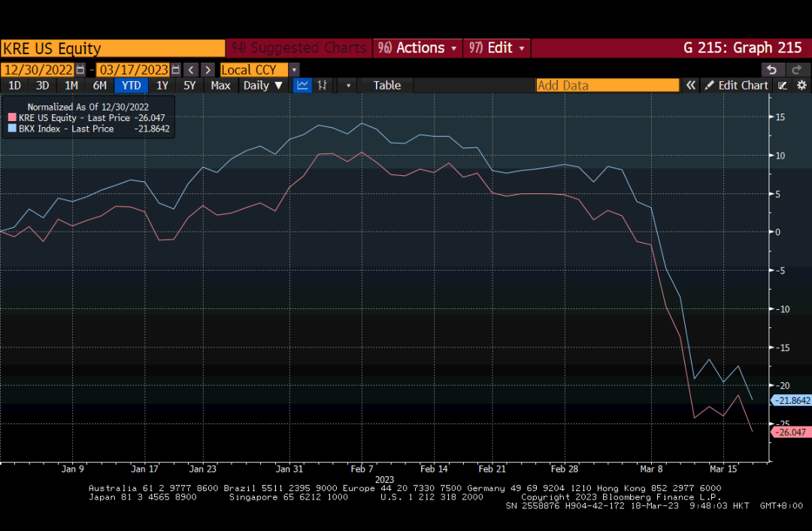Open chart settings gear icon
Screen dimensions: 812x531
[801, 85]
